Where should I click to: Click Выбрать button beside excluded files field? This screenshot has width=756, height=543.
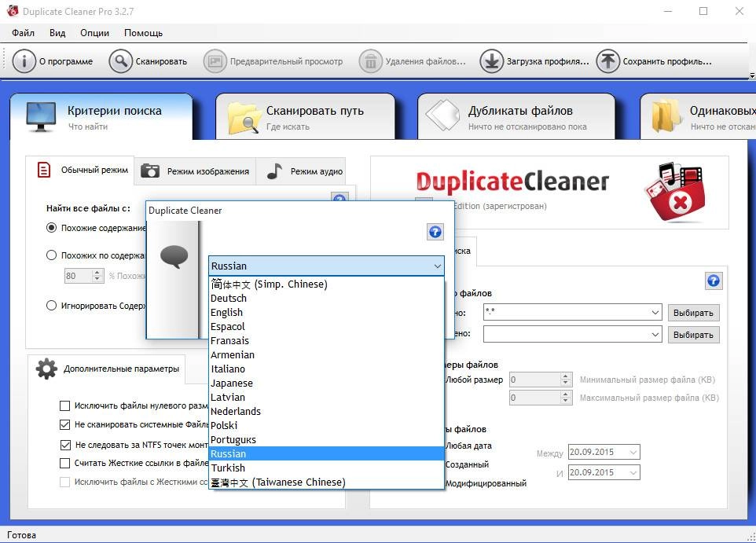pyautogui.click(x=693, y=335)
